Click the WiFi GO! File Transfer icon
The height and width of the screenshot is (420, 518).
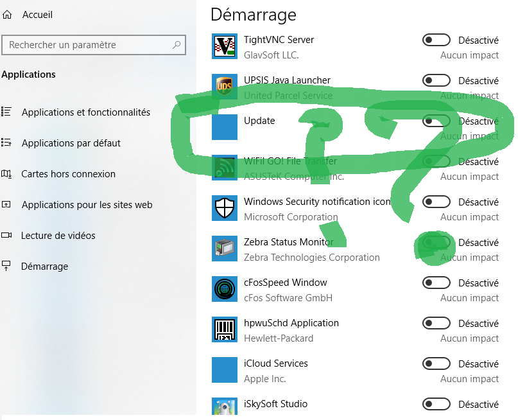225,168
